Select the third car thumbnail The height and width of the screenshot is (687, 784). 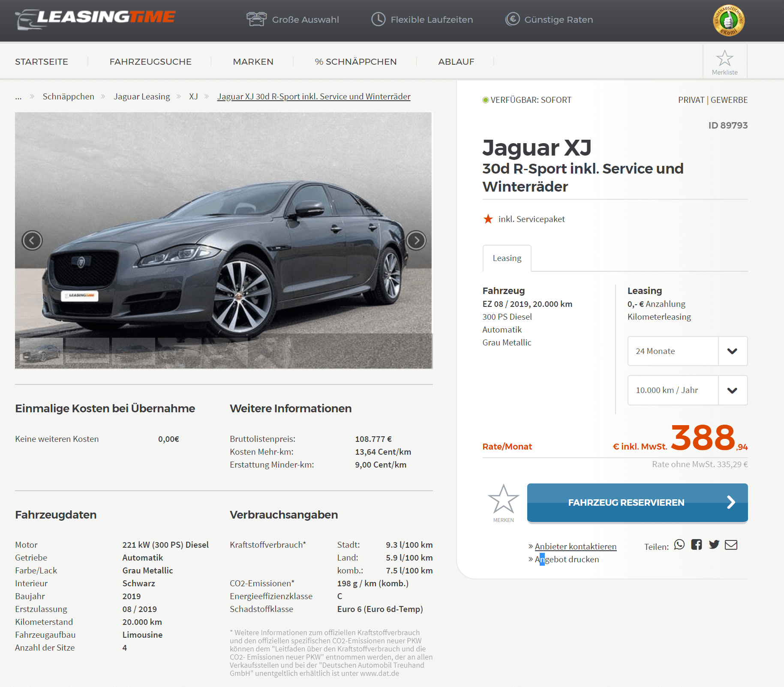[133, 351]
